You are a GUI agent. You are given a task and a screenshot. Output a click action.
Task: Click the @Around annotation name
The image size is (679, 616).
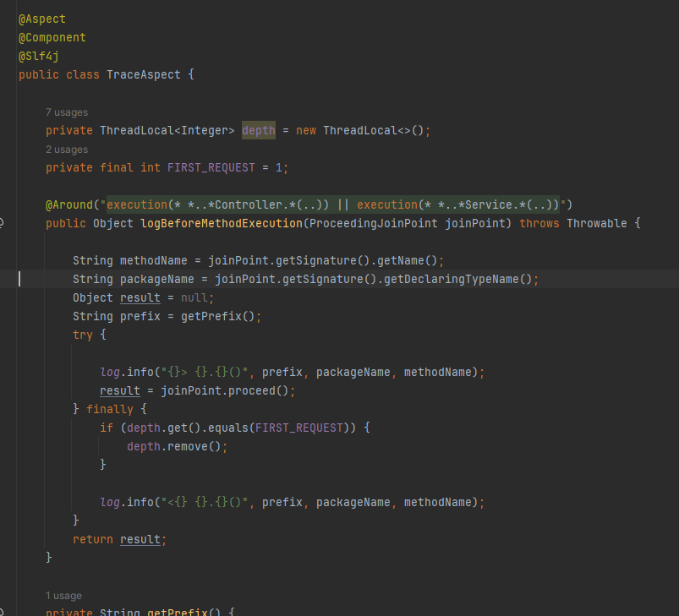69,205
